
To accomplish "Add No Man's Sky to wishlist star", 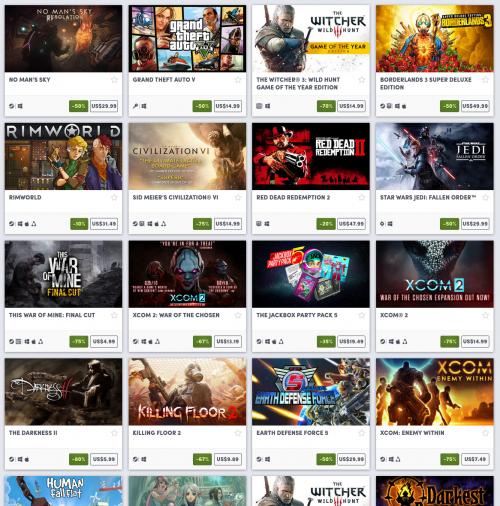I will point(114,80).
